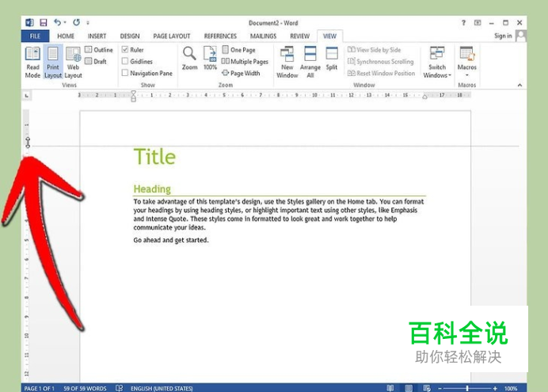Fit view to Page Width
Screen dimensions: 548x392
click(x=241, y=73)
